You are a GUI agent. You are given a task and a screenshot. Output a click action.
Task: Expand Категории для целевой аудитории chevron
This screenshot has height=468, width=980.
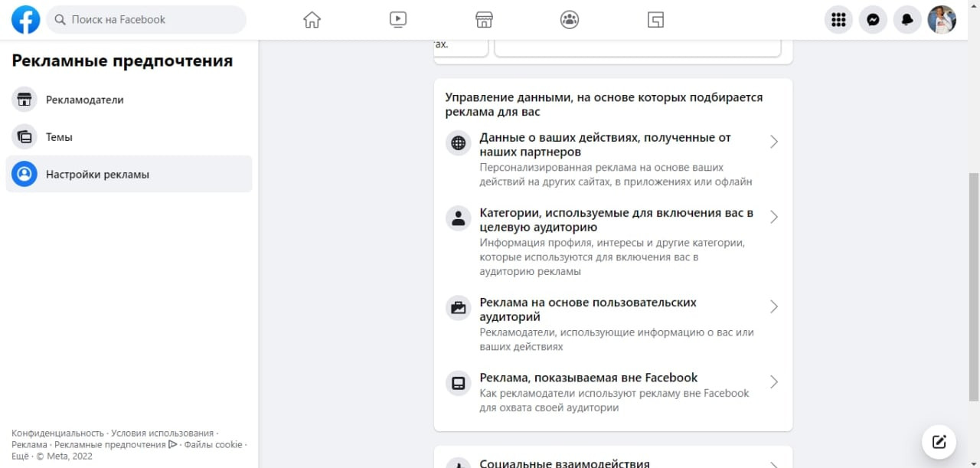[774, 217]
